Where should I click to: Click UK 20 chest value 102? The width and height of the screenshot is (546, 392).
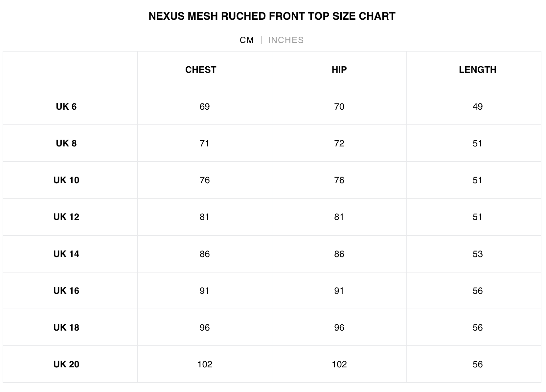click(x=204, y=364)
